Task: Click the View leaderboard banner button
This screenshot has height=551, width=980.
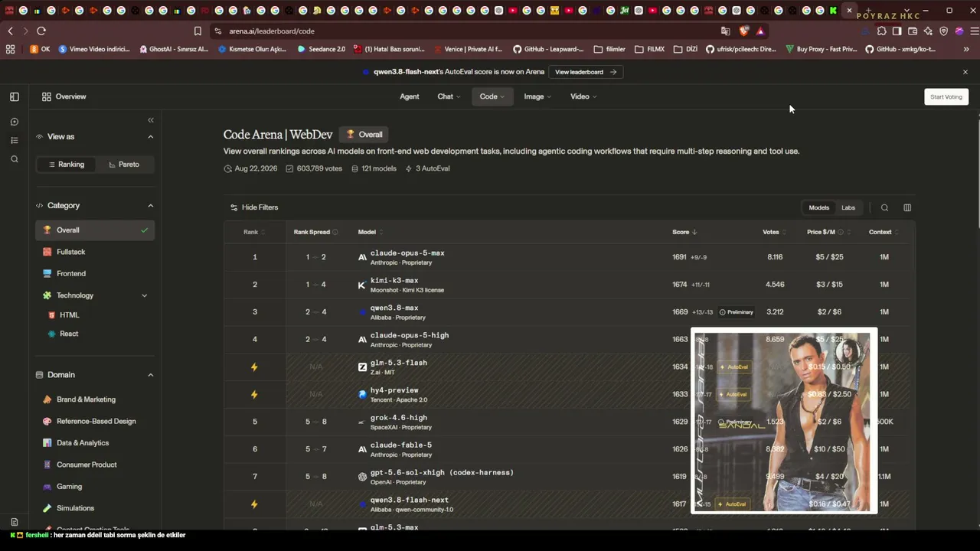Action: coord(586,72)
